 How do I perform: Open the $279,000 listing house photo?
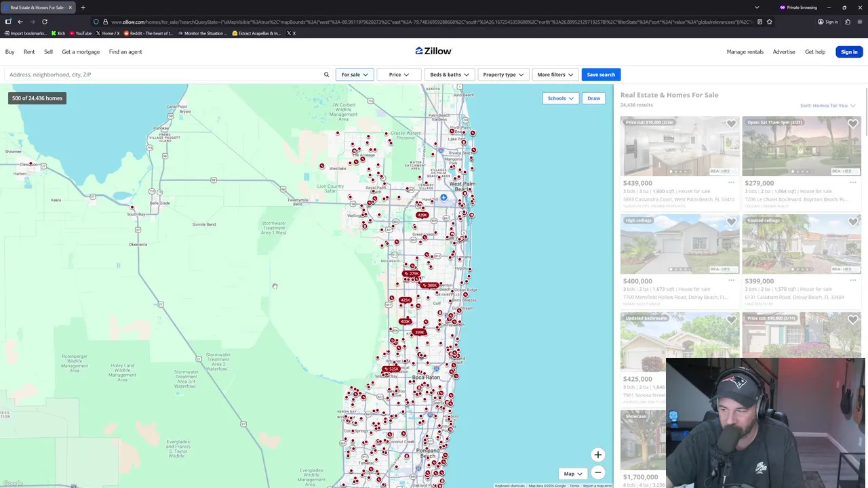pyautogui.click(x=802, y=146)
